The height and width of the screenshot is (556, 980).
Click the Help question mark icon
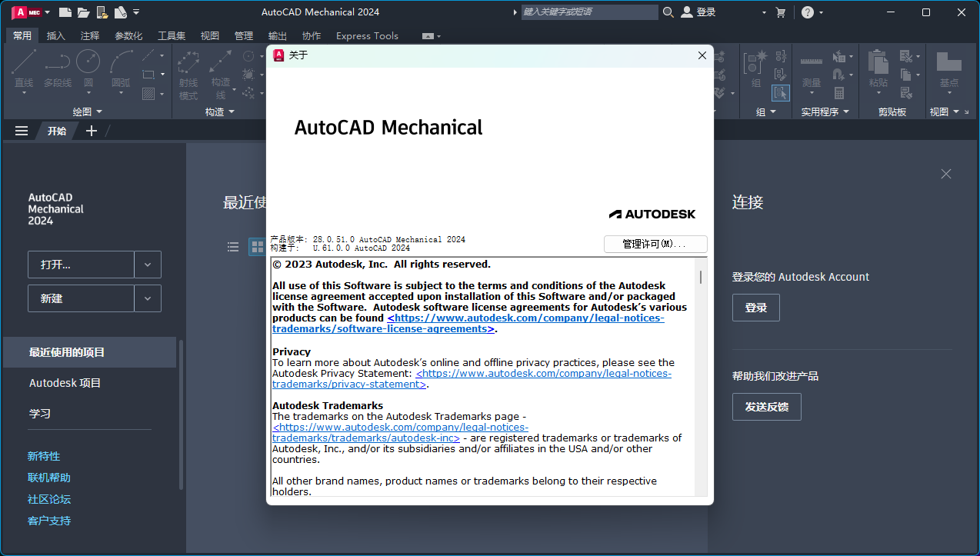807,12
